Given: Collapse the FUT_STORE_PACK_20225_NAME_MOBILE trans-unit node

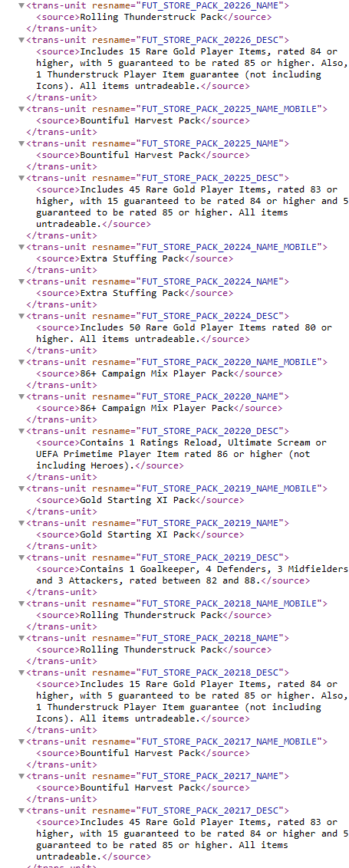Looking at the screenshot, I should click(21, 109).
